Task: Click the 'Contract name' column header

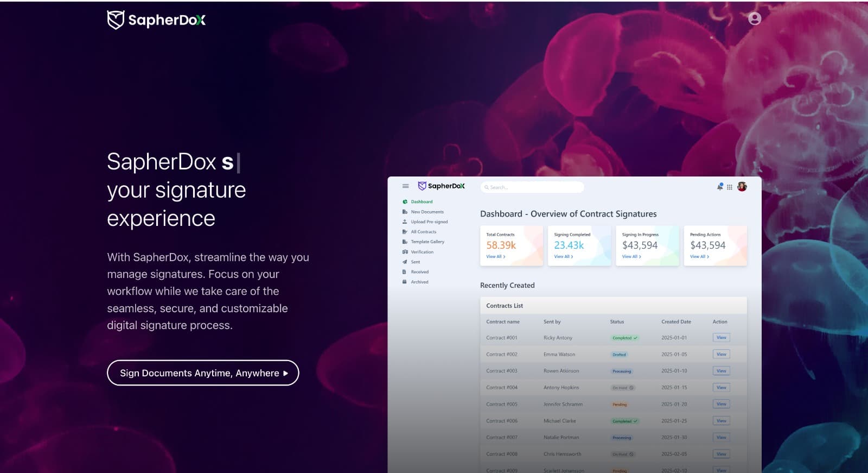Action: coord(503,322)
